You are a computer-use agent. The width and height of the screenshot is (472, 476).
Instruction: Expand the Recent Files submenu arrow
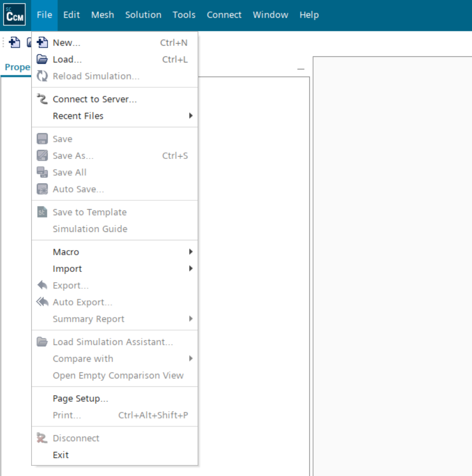[190, 116]
